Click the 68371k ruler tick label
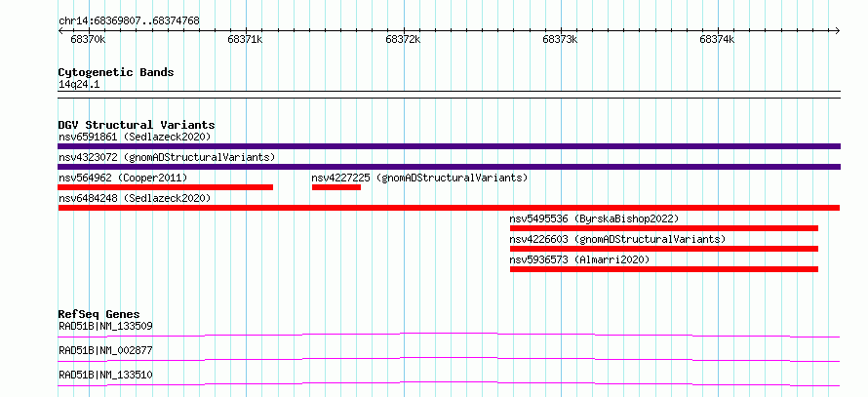868x397 pixels. coord(245,39)
